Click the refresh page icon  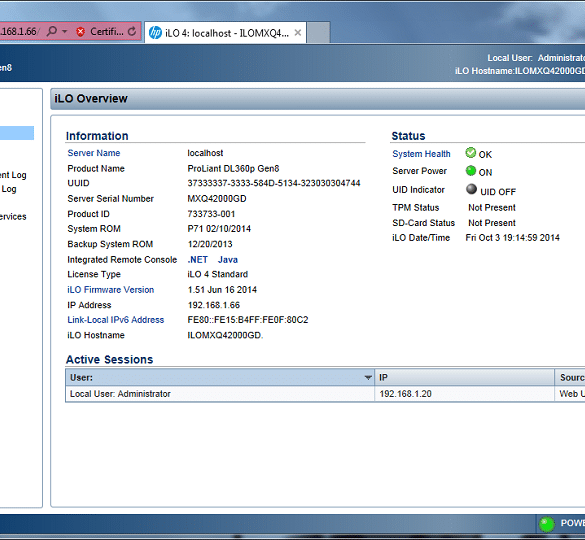pyautogui.click(x=132, y=32)
